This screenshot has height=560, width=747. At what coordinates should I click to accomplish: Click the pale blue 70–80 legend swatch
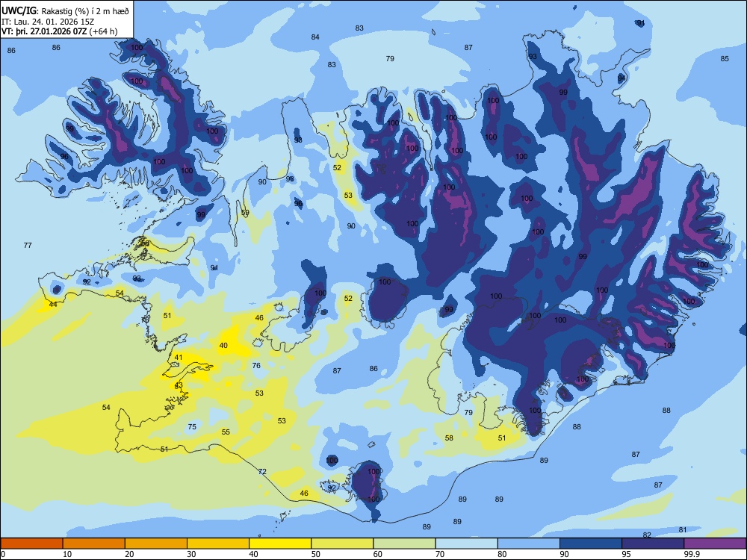[466, 544]
